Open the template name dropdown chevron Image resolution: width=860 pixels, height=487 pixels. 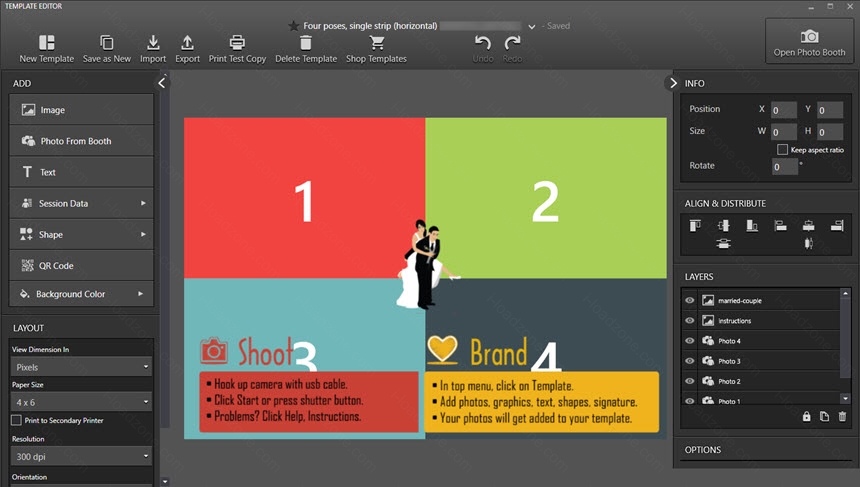coord(531,26)
